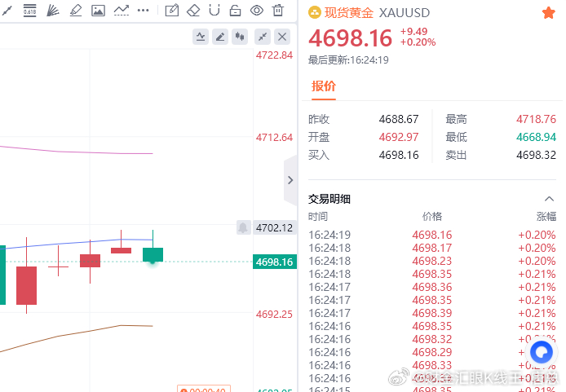
Task: Click the 最低 value 4668.94
Action: pos(536,137)
